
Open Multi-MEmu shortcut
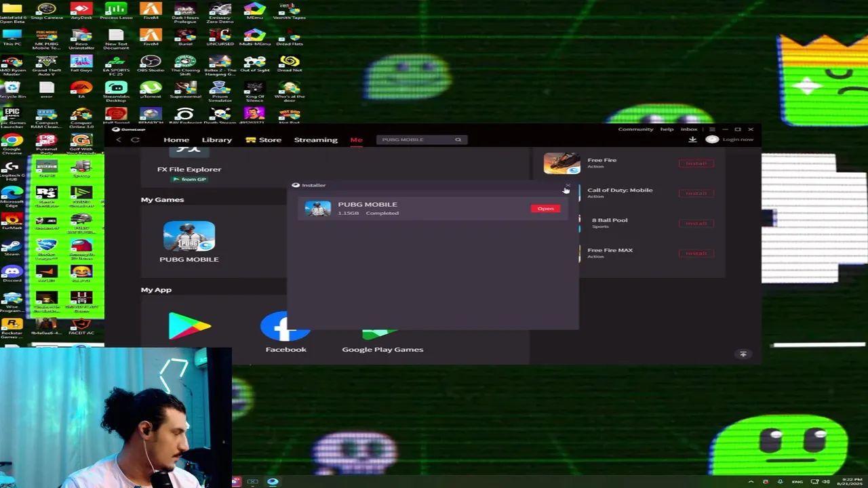pyautogui.click(x=254, y=38)
